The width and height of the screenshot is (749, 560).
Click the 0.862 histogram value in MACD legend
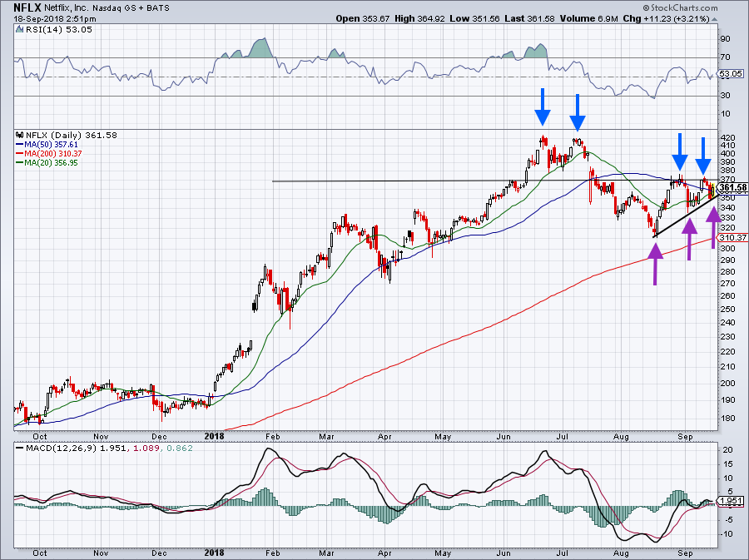179,448
